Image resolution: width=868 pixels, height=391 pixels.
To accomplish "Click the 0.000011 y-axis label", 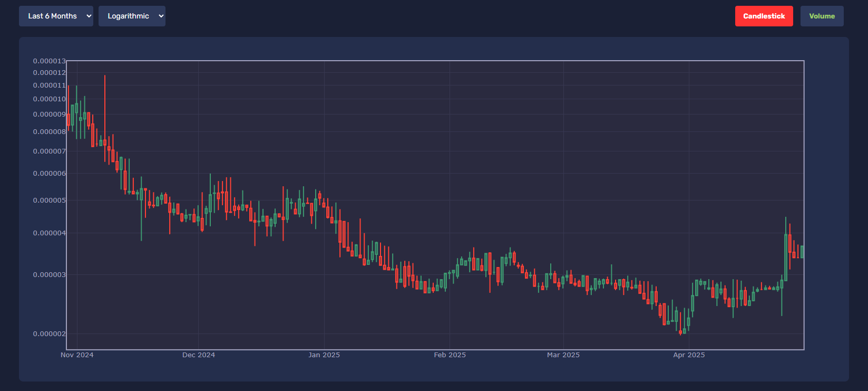I will click(50, 85).
